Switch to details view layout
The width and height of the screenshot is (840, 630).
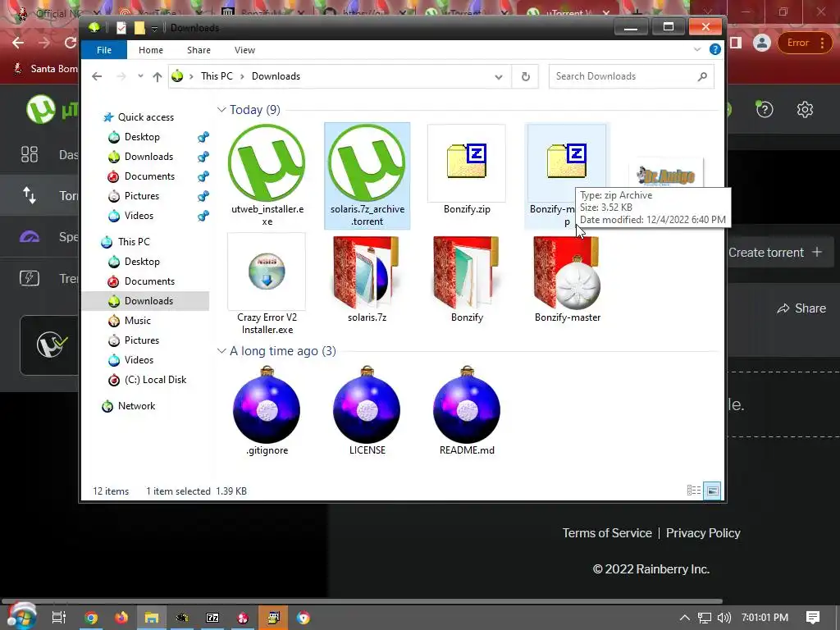point(694,491)
